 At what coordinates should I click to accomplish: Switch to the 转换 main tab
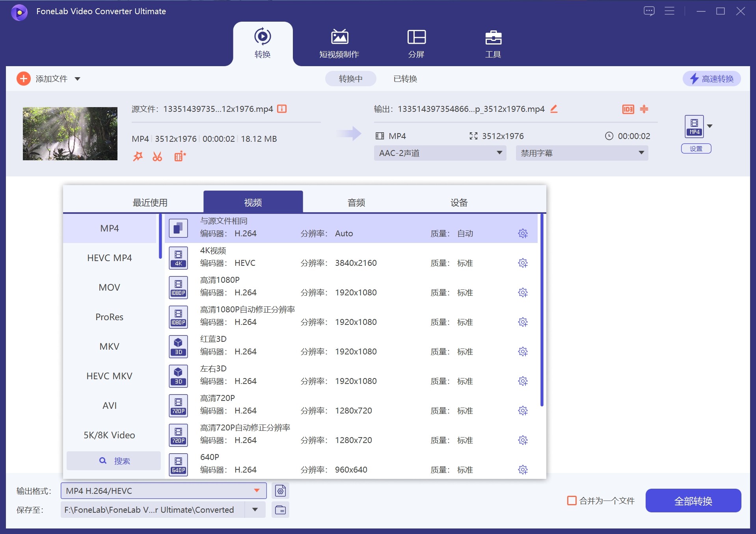[263, 44]
